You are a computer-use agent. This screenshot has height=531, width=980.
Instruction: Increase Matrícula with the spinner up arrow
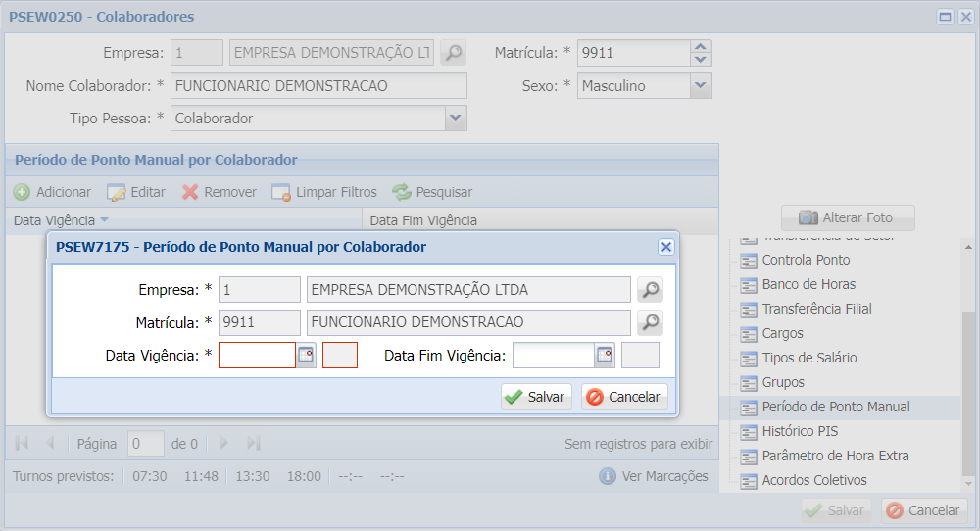coord(701,47)
